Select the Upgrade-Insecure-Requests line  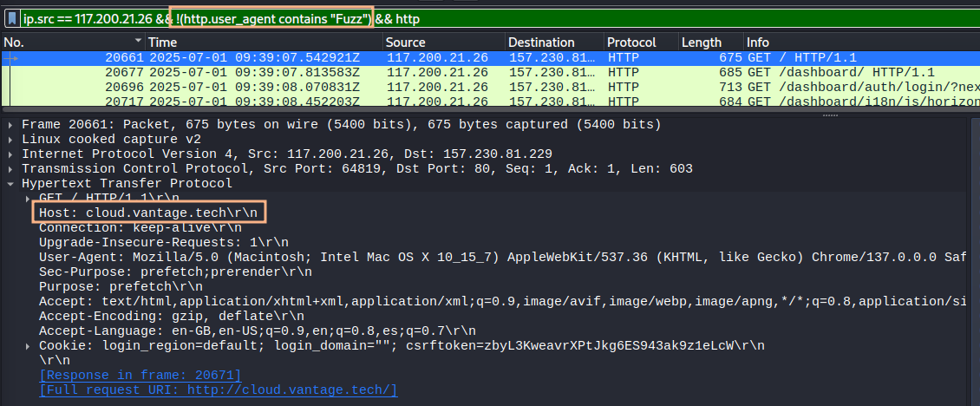(x=164, y=243)
